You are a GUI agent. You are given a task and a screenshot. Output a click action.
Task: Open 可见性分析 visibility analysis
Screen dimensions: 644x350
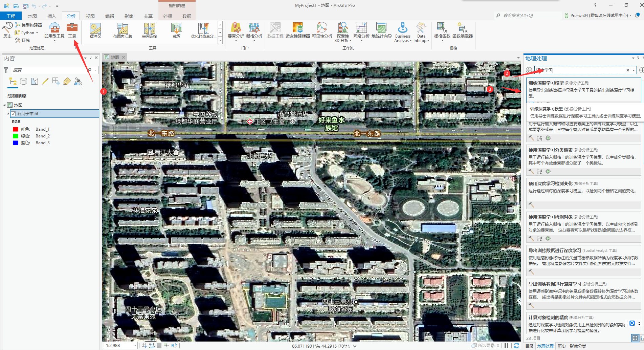click(322, 30)
